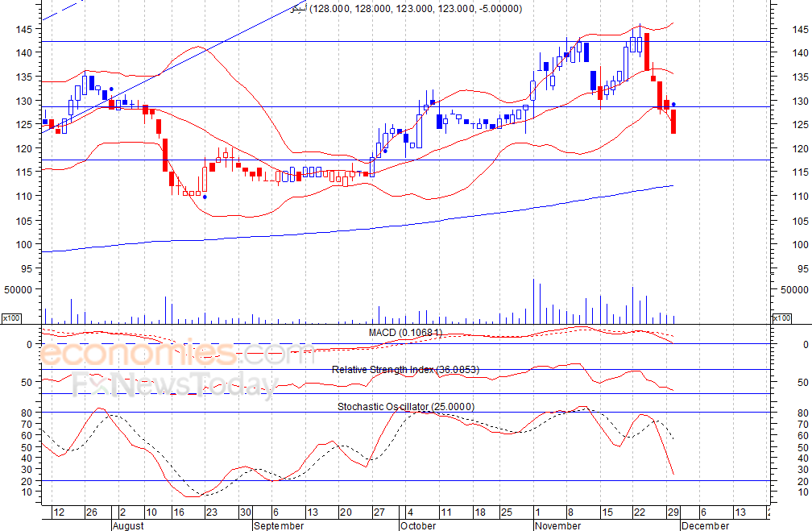Select the September month label

click(279, 526)
